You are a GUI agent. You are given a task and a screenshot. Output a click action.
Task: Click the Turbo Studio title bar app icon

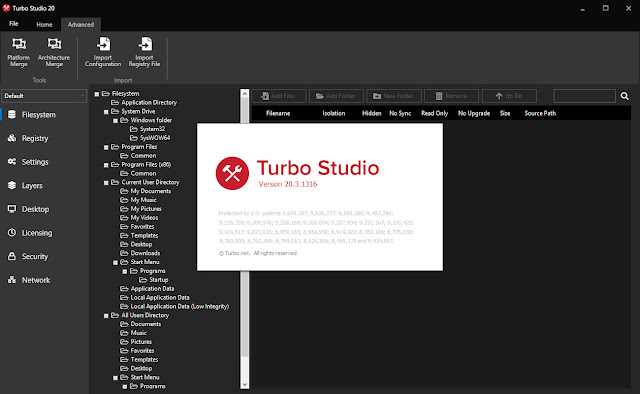(x=6, y=8)
